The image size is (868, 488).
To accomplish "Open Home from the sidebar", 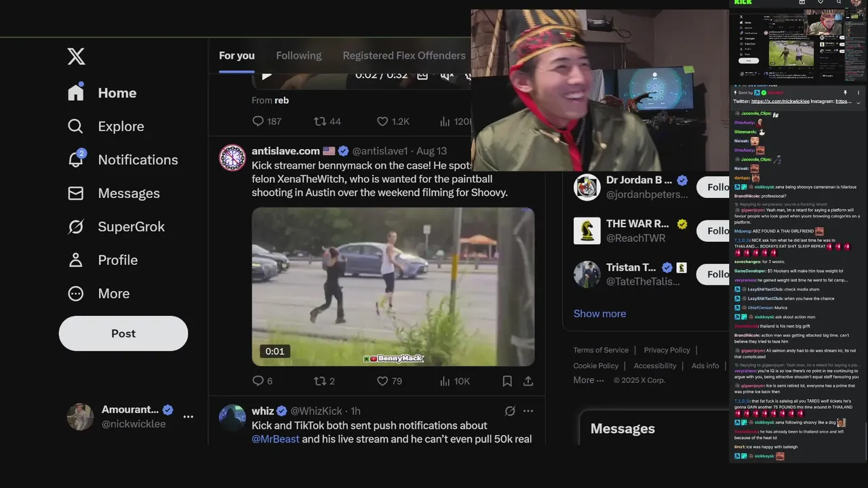I will coord(102,93).
